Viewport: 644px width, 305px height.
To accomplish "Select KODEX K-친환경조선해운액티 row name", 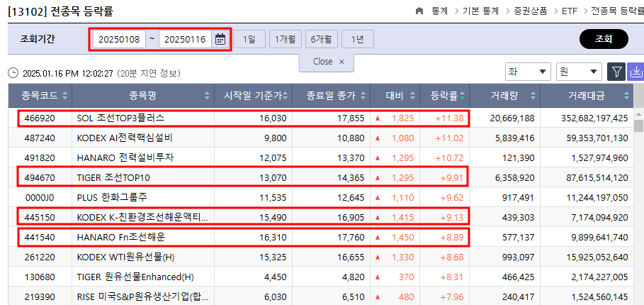I will point(142,217).
